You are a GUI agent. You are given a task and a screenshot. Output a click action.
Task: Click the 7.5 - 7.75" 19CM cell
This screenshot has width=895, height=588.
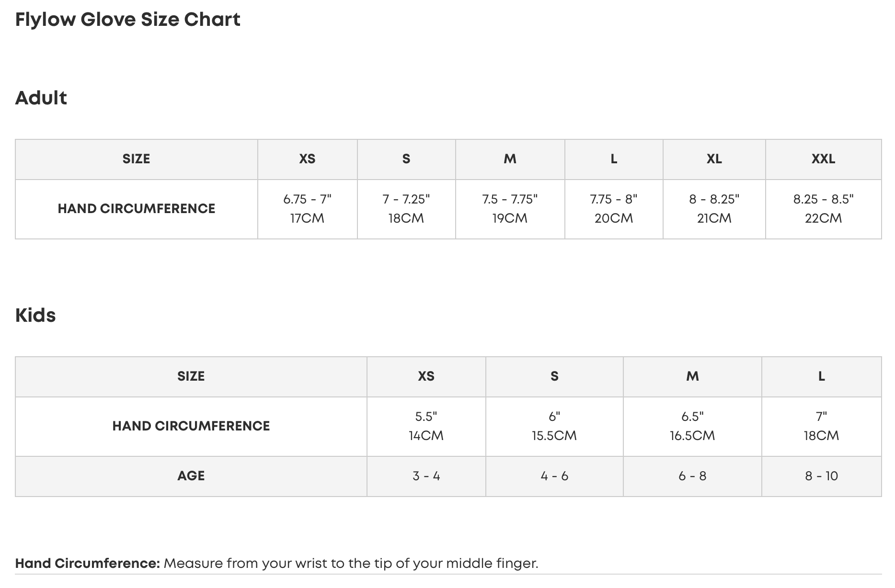510,209
